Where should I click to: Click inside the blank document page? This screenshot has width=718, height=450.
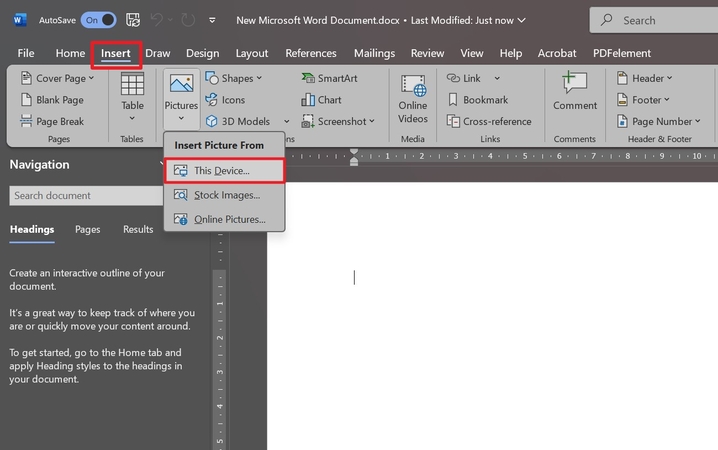coord(492,316)
